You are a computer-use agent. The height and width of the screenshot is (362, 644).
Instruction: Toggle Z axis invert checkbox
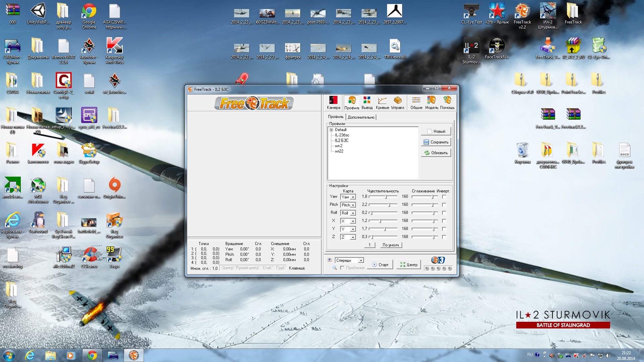pos(444,237)
